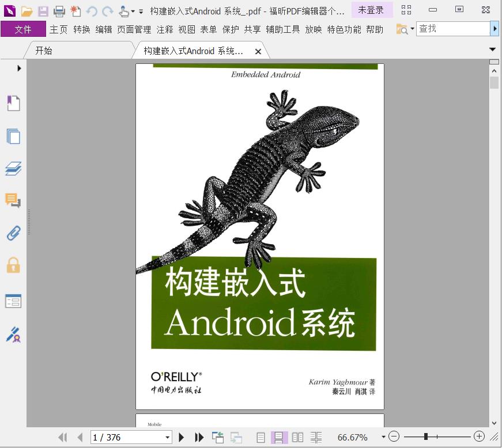Open the 编辑 ribbon tab
This screenshot has width=502, height=448.
click(104, 29)
